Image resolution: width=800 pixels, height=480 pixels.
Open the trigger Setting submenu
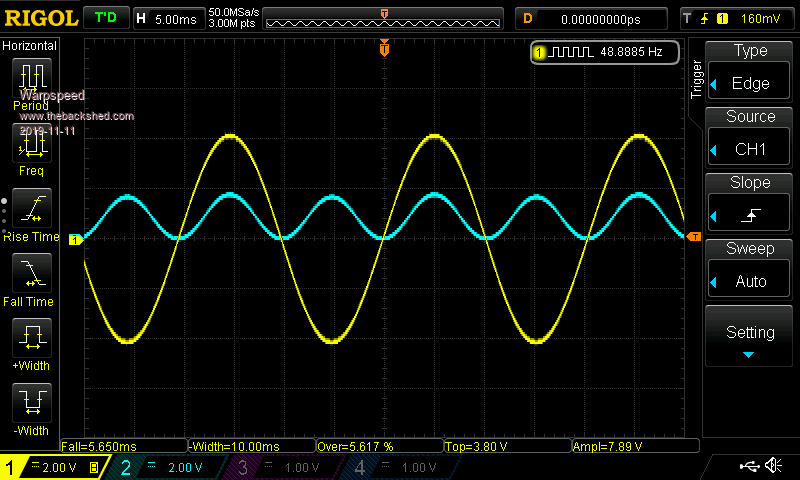pyautogui.click(x=750, y=337)
